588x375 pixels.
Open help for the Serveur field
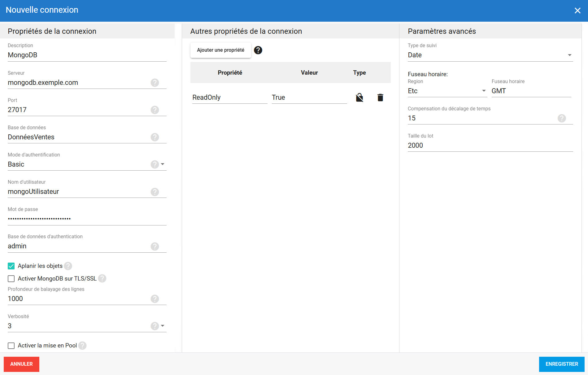pos(155,83)
